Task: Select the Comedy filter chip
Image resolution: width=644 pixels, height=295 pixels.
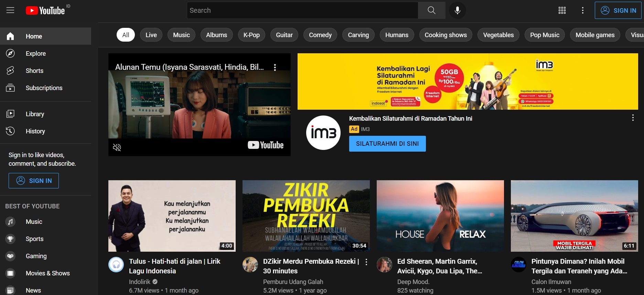Action: 320,35
